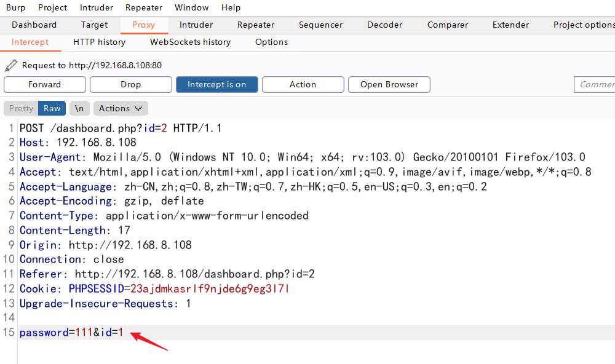Image resolution: width=615 pixels, height=364 pixels.
Task: Click the pencil edit icon beside Request URL
Action: (x=10, y=65)
